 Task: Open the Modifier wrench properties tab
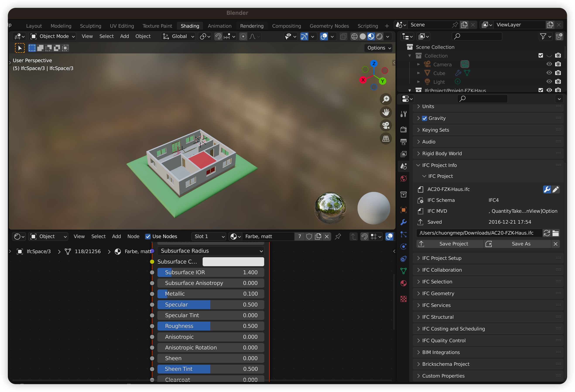(x=403, y=222)
